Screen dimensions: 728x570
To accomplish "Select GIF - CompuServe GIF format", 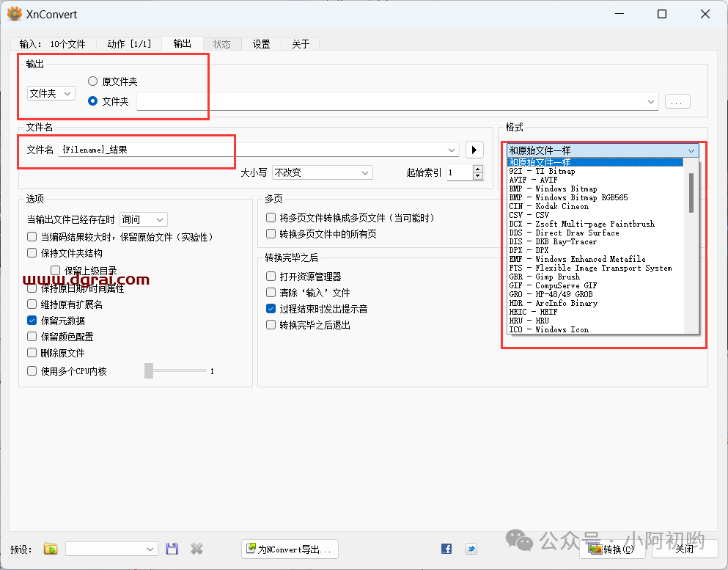I will coord(595,285).
